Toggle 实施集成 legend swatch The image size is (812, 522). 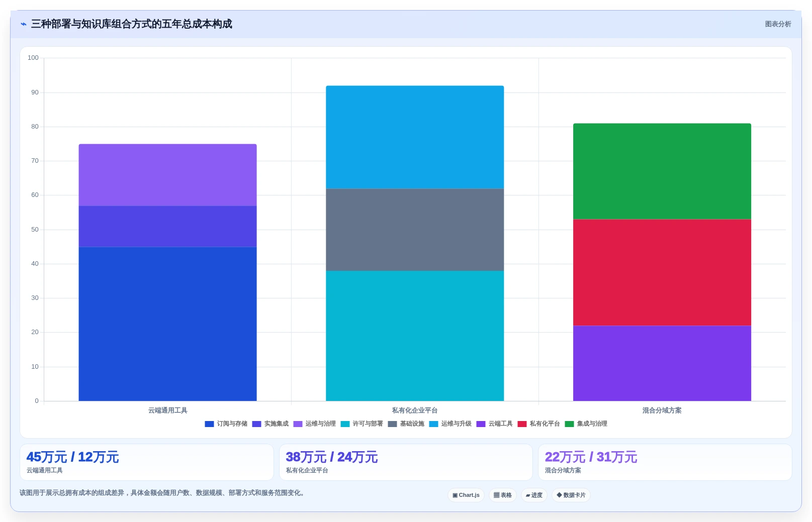click(x=257, y=424)
